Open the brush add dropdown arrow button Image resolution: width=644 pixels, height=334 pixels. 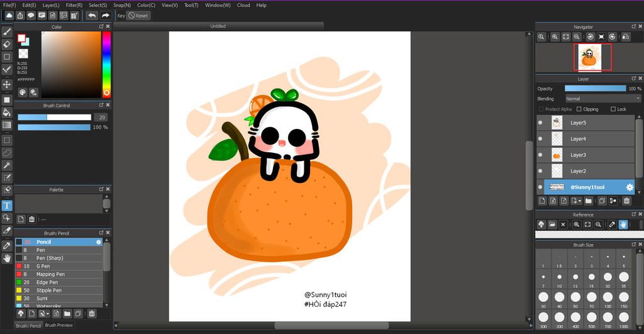coord(44,314)
